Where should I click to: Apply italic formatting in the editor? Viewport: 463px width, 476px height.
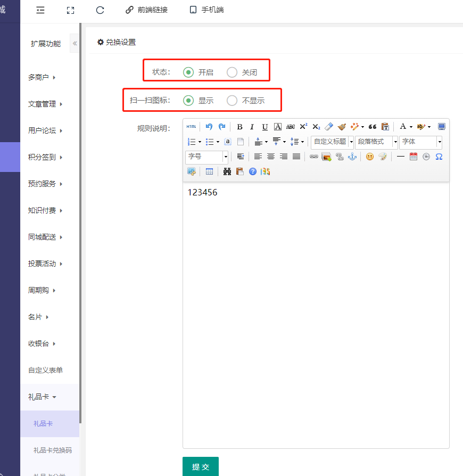[252, 127]
